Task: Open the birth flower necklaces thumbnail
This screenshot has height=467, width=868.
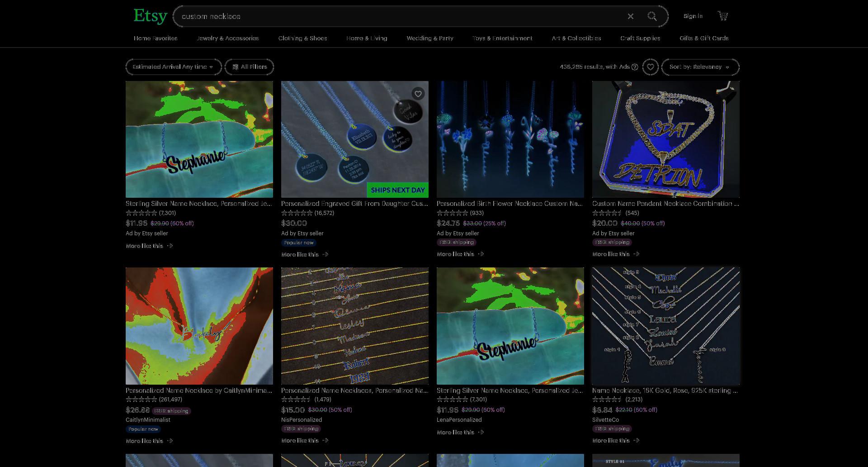Action: 510,139
